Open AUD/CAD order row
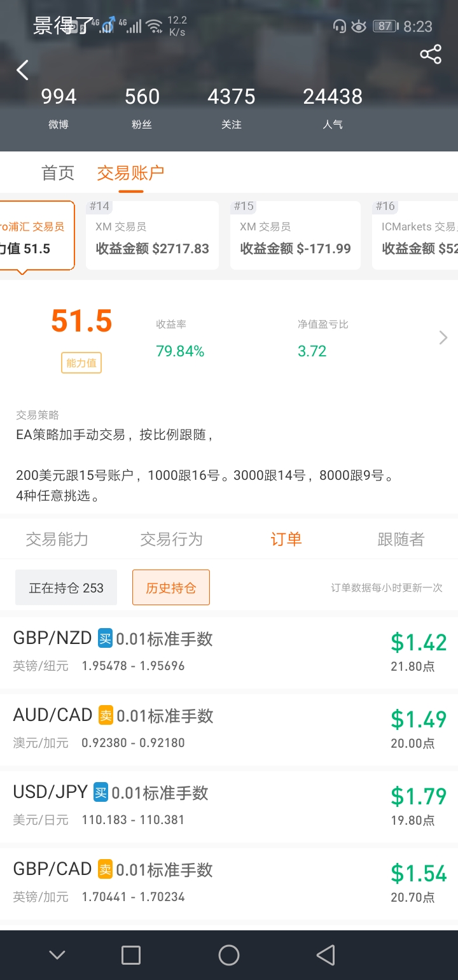 click(229, 729)
